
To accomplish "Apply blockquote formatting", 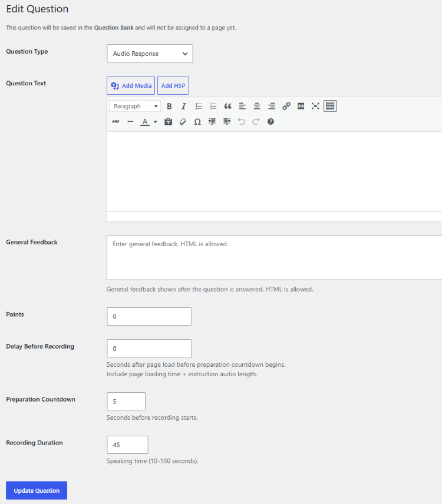I will coord(227,107).
